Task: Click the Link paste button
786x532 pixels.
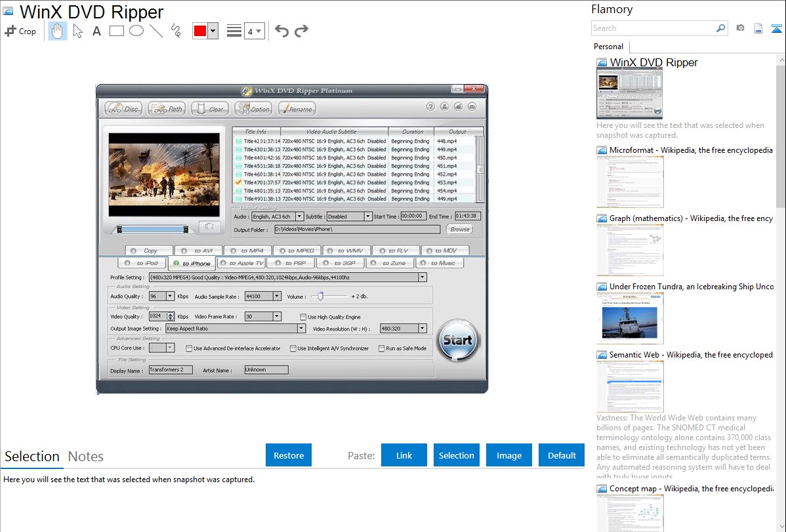Action: [x=404, y=455]
